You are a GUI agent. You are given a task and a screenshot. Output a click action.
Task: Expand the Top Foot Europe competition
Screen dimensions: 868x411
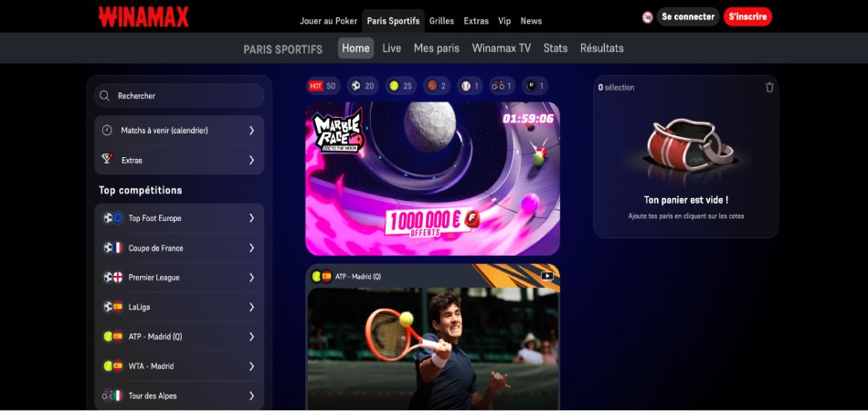coord(179,218)
